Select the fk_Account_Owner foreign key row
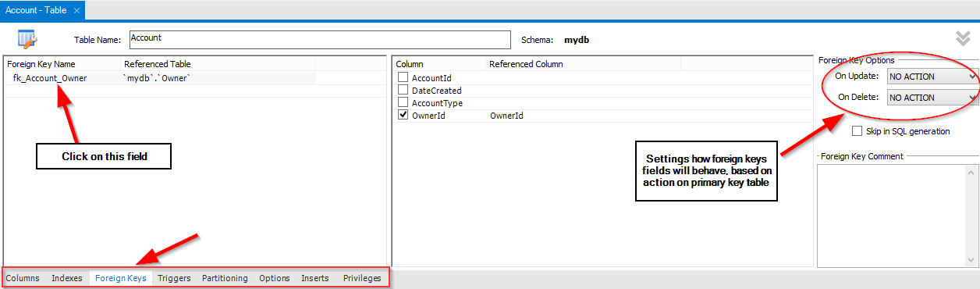 160,78
